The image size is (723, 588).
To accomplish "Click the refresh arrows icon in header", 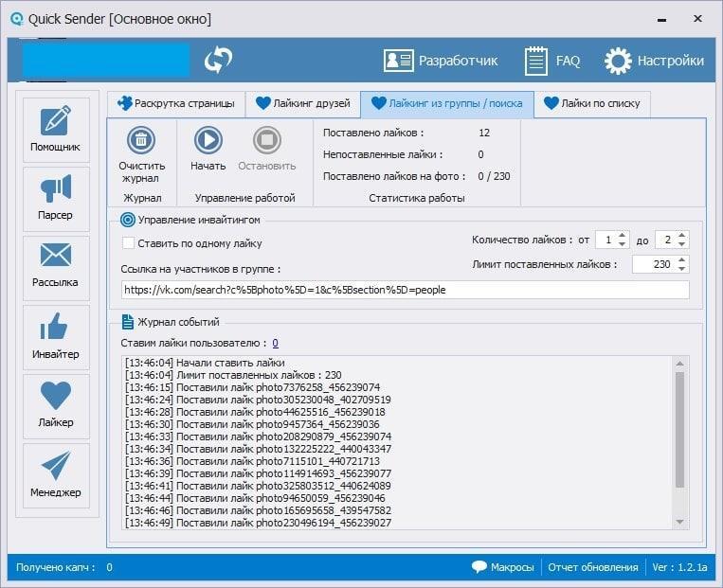I will (x=218, y=60).
